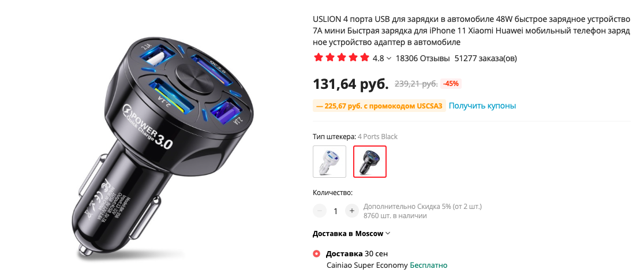
Task: Click the Бесплатно free shipping label
Action: click(x=428, y=265)
